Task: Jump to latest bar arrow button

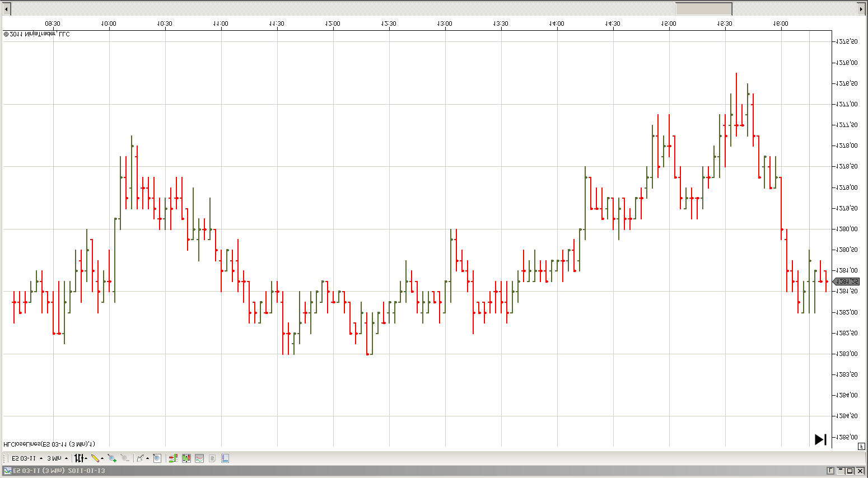Action: (x=820, y=439)
